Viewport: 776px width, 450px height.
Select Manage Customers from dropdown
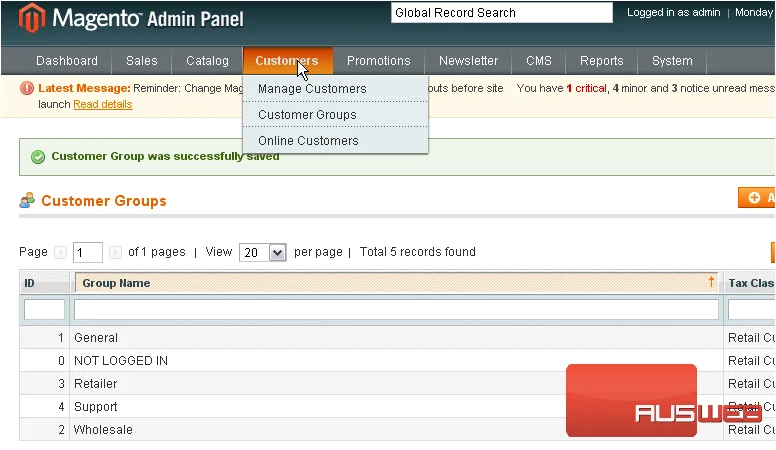click(x=335, y=89)
